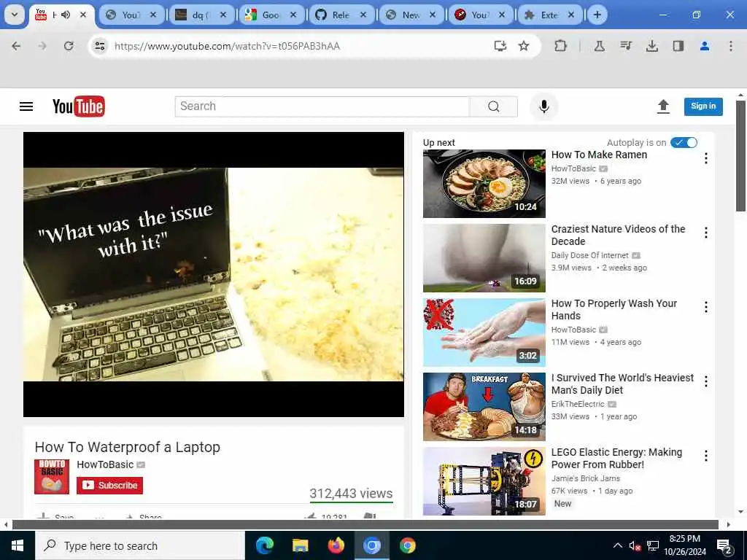Open options for How To Properly Wash Your Hands

point(706,307)
